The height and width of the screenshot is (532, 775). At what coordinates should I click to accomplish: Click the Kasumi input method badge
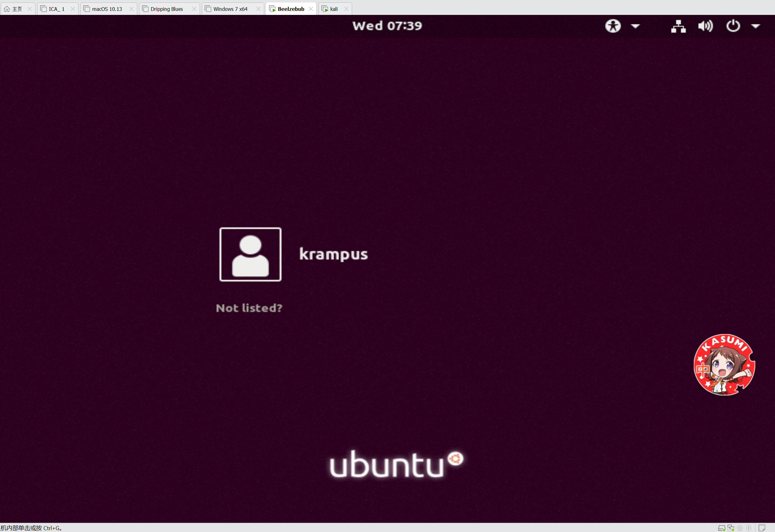(724, 365)
